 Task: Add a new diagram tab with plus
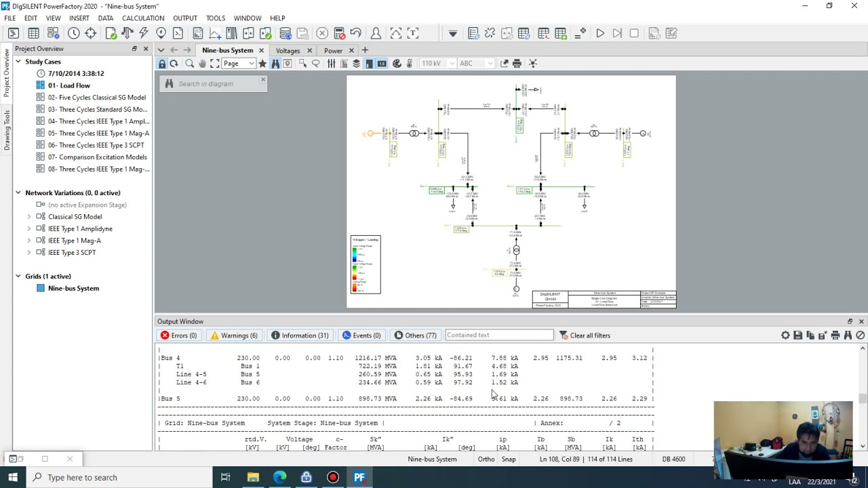point(365,50)
